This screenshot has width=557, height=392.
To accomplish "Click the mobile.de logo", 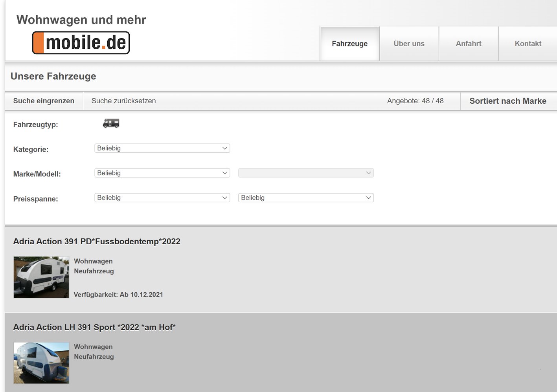I will click(x=81, y=42).
